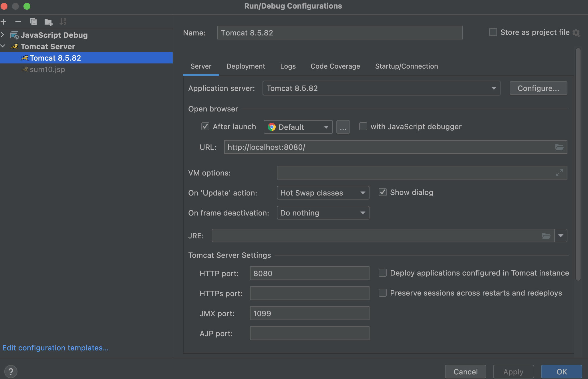Click the Create New Folder icon

48,22
